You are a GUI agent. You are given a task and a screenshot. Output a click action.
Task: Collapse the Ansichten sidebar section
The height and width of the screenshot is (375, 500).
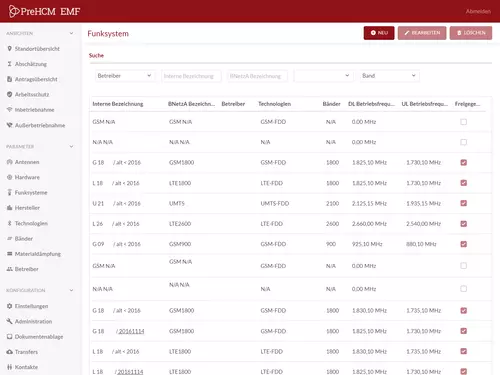(x=71, y=33)
